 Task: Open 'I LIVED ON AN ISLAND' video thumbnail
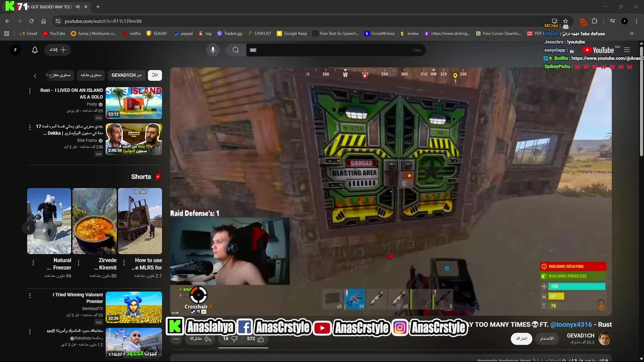click(x=134, y=103)
